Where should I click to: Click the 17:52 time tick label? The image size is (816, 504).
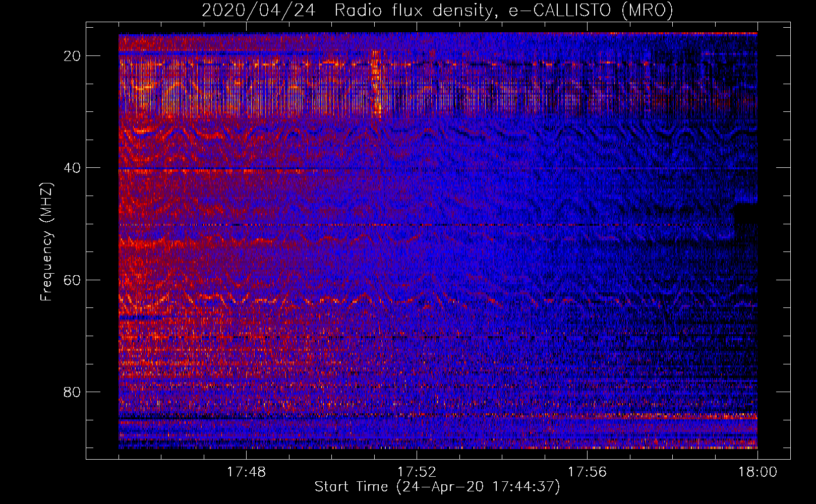point(417,472)
